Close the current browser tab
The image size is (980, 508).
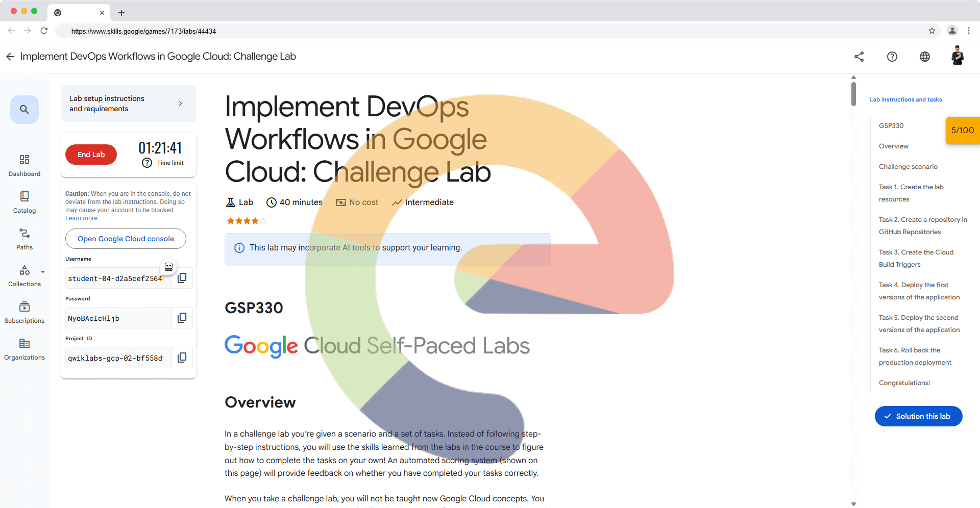coord(102,13)
